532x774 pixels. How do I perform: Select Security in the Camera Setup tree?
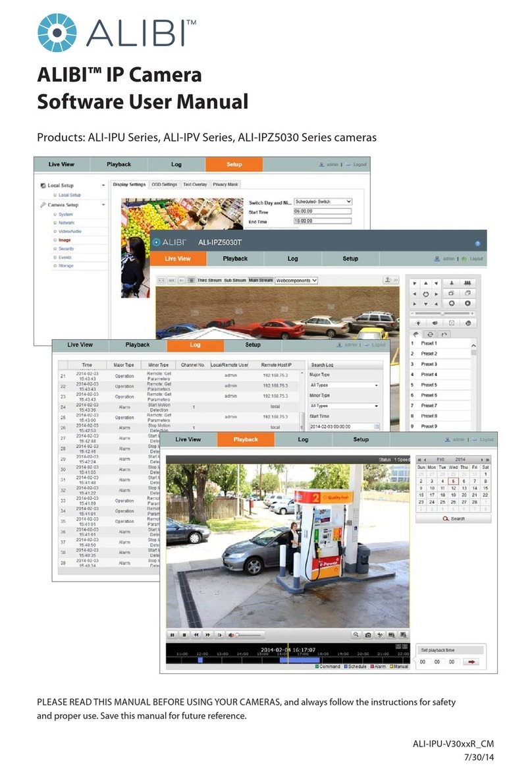[66, 249]
